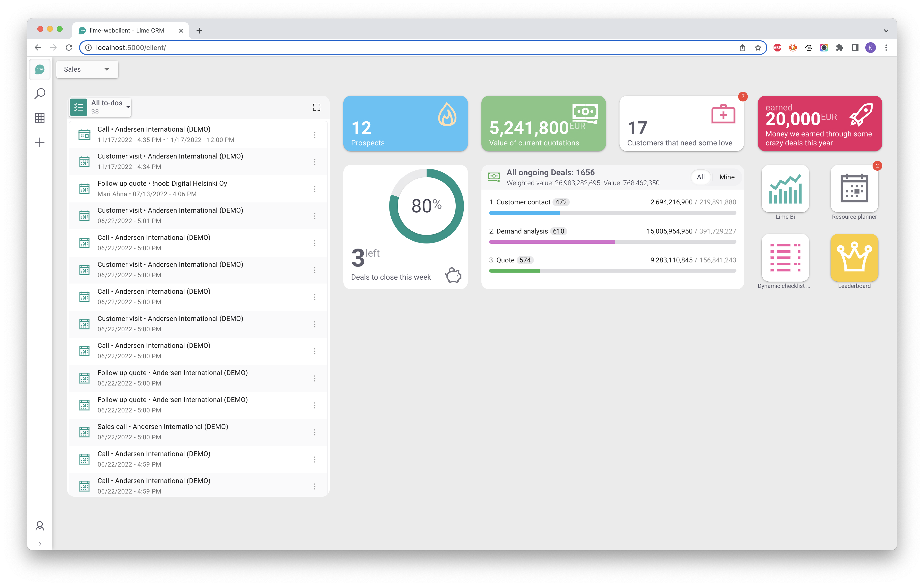Open the 12 Prospects card
Image resolution: width=924 pixels, height=586 pixels.
405,124
